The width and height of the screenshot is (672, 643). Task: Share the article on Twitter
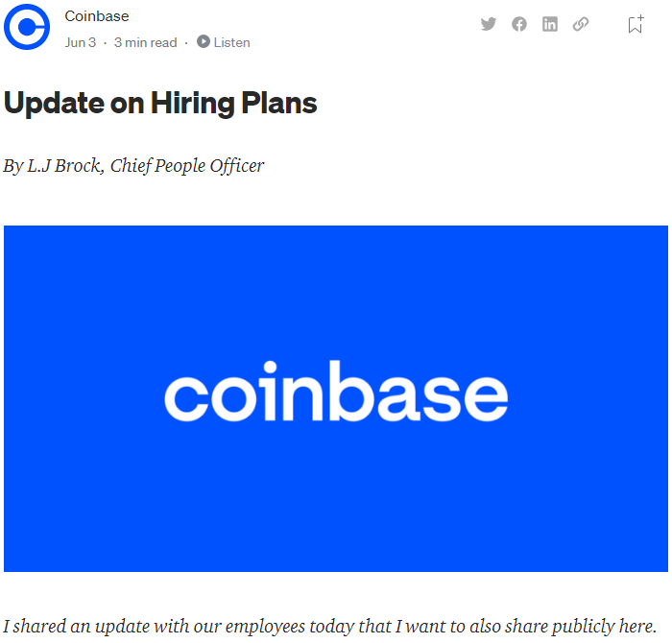[488, 24]
